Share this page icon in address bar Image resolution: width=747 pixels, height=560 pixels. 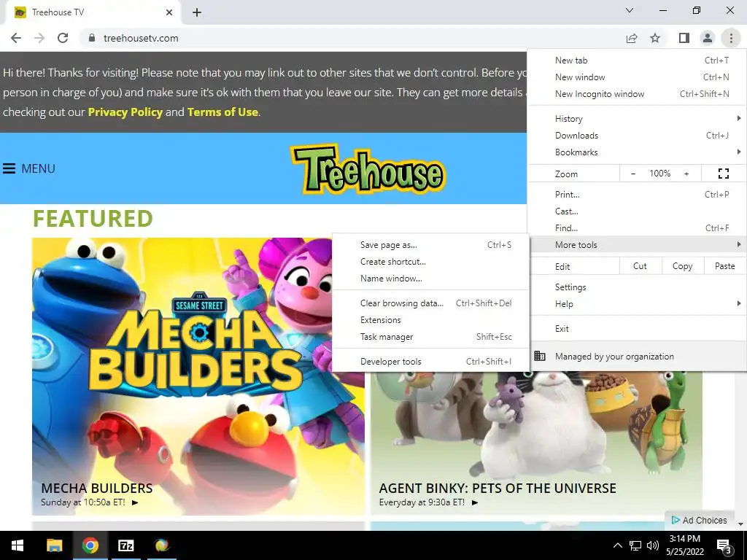coord(632,38)
